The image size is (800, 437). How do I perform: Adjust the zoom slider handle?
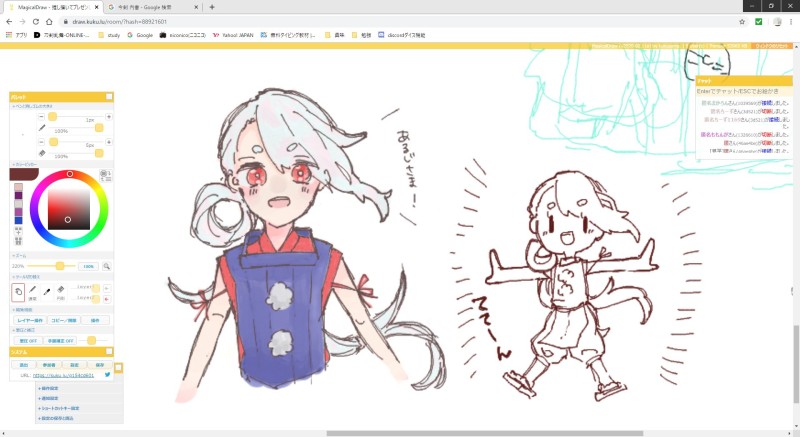[x=60, y=266]
